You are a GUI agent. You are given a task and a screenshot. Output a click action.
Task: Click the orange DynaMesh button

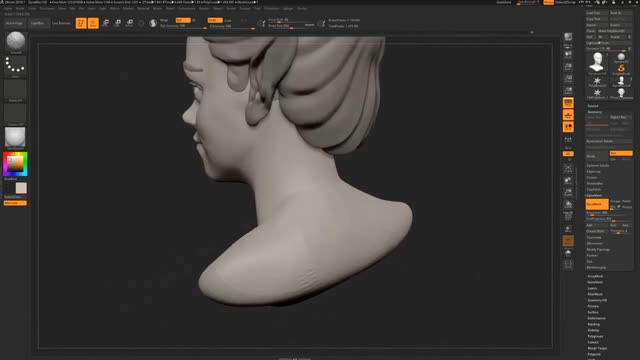pos(597,204)
